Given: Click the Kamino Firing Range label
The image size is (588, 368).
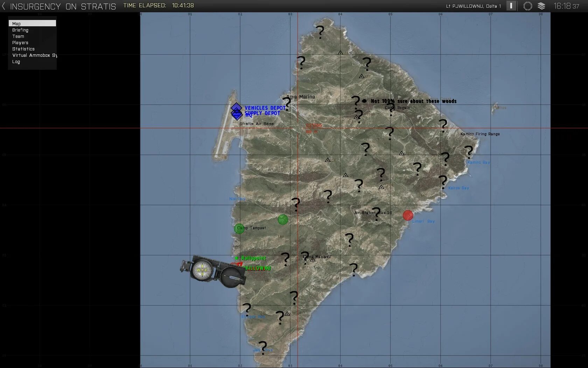Looking at the screenshot, I should pos(480,134).
